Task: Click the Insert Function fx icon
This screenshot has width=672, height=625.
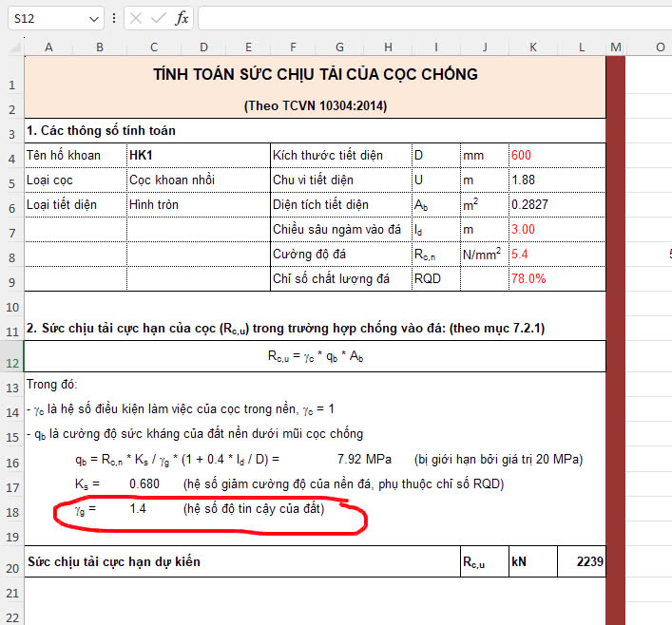Action: tap(182, 18)
